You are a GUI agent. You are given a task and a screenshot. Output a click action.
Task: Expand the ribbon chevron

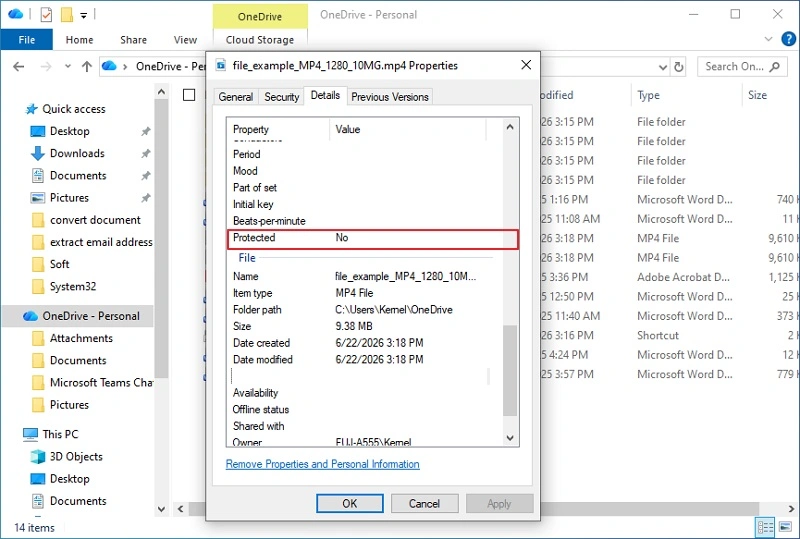coord(768,39)
